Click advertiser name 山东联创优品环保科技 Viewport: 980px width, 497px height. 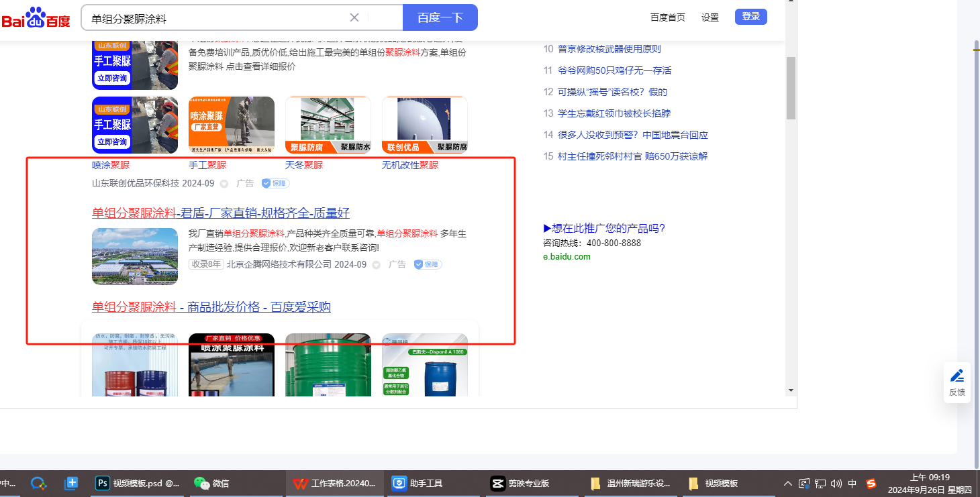tap(136, 183)
